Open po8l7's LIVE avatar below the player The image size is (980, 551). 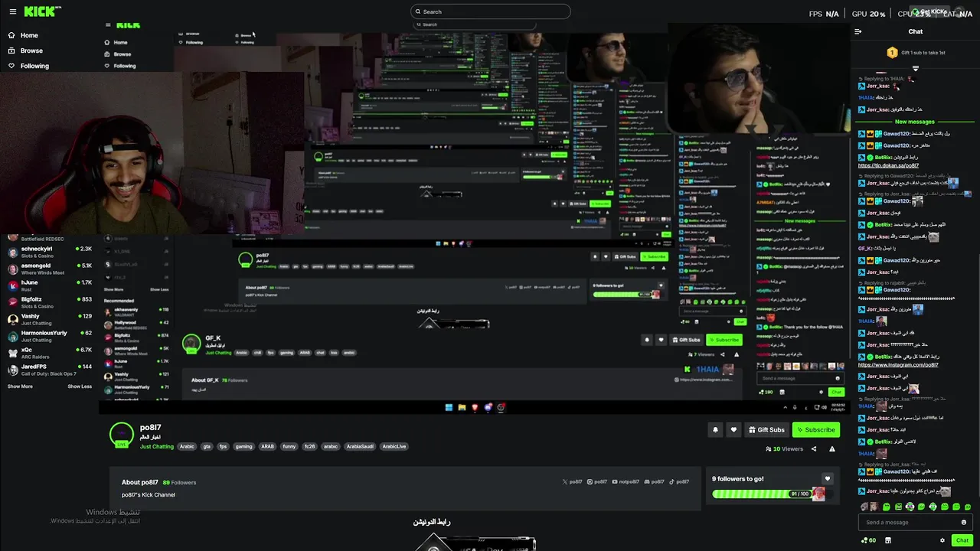point(122,435)
